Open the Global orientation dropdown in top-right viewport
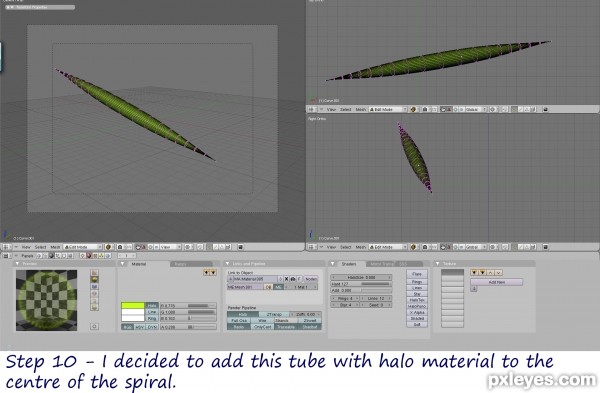 [x=474, y=109]
